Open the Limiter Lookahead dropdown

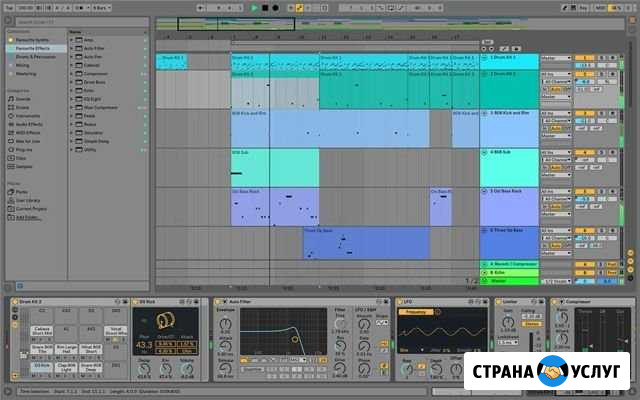509,342
